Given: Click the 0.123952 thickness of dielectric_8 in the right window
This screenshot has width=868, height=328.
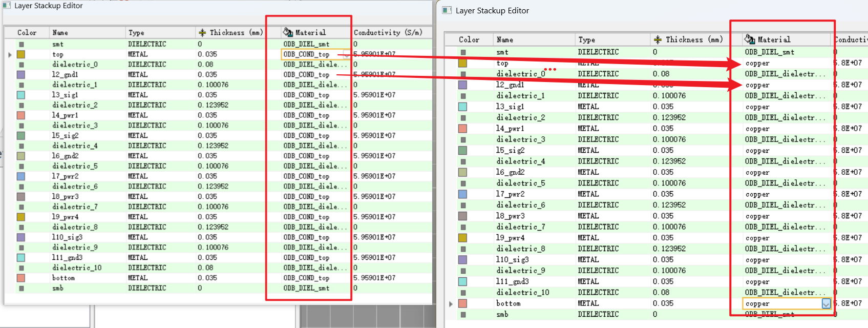Looking at the screenshot, I should [x=669, y=249].
